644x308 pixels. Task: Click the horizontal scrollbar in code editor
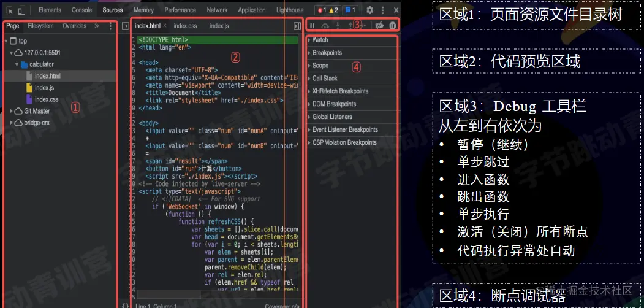coord(169,295)
